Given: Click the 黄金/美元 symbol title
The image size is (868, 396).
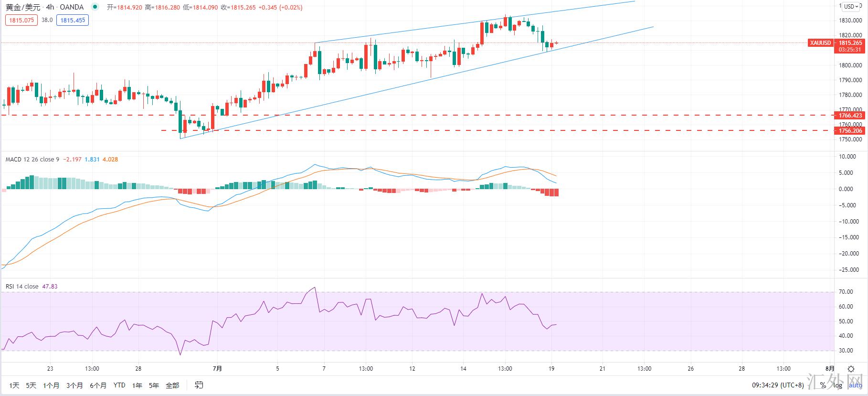Looking at the screenshot, I should pos(22,7).
